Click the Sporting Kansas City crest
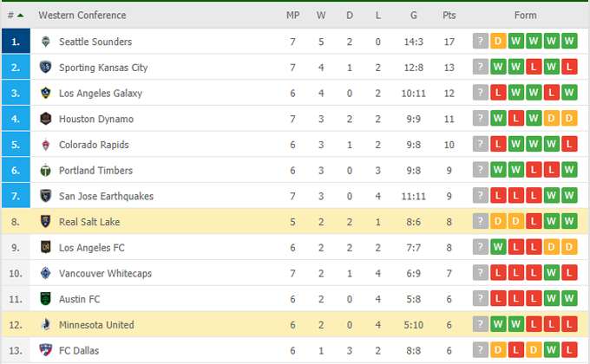 coord(46,68)
